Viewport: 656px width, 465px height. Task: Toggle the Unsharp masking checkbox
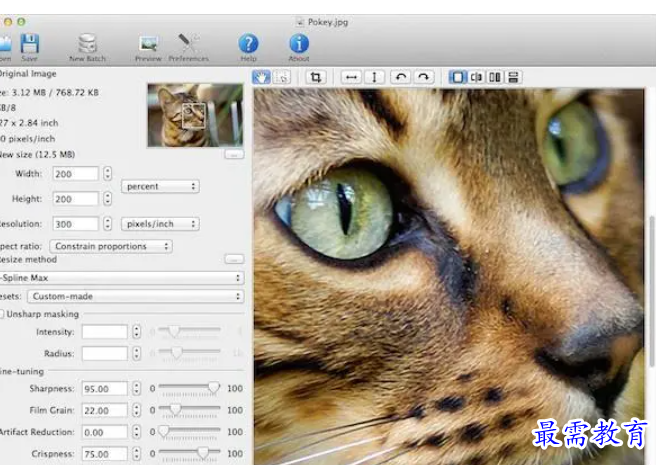pyautogui.click(x=1, y=314)
